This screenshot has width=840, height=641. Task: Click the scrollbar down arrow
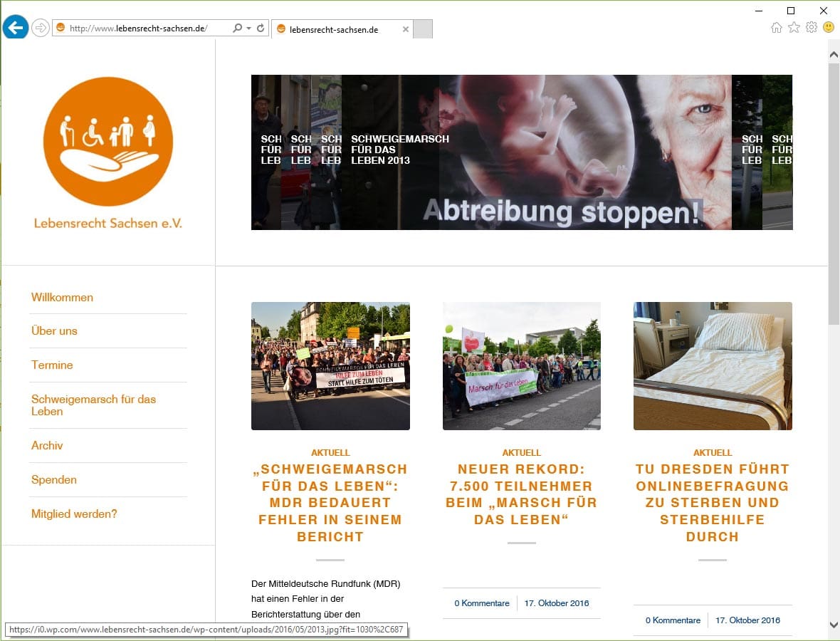[834, 625]
